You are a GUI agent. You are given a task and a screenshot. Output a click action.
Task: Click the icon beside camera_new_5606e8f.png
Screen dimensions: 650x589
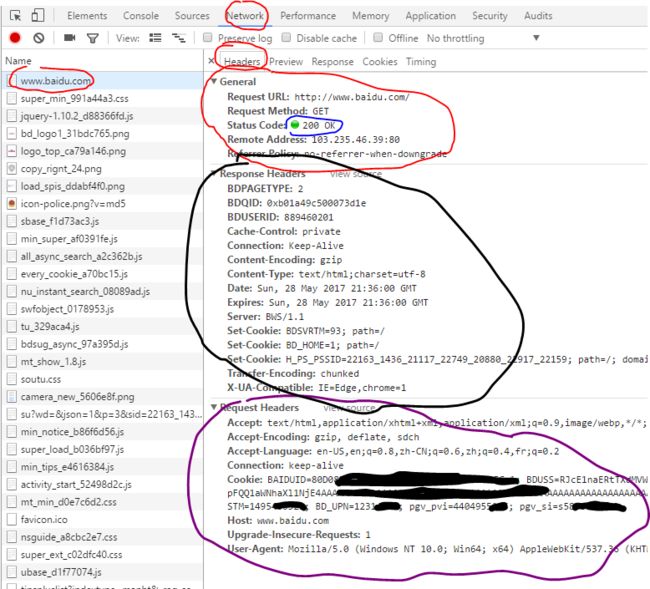click(x=12, y=397)
